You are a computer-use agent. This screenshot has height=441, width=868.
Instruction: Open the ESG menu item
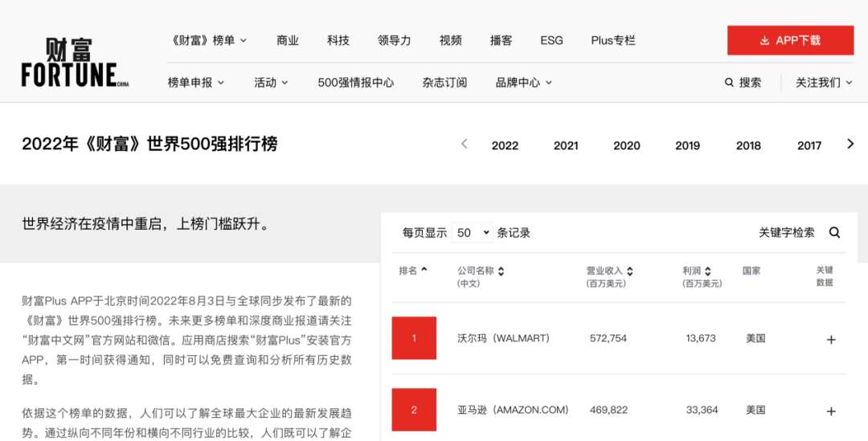551,40
